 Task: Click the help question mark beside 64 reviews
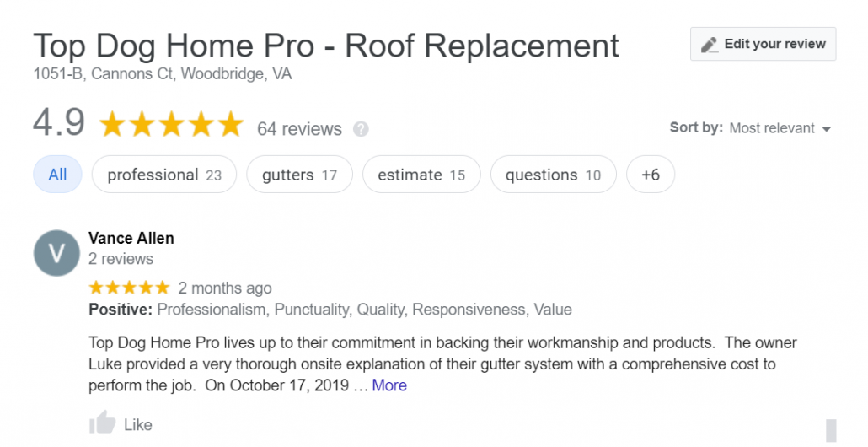[x=361, y=129]
